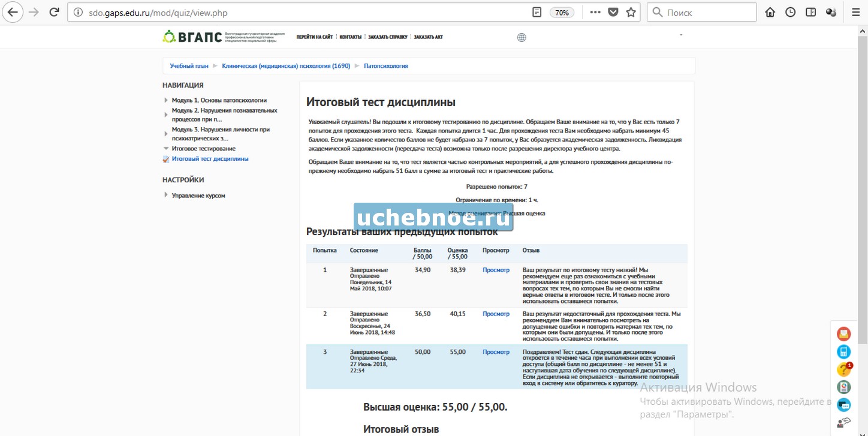The image size is (868, 436).
Task: Open Заказать акт menu link
Action: pyautogui.click(x=428, y=37)
